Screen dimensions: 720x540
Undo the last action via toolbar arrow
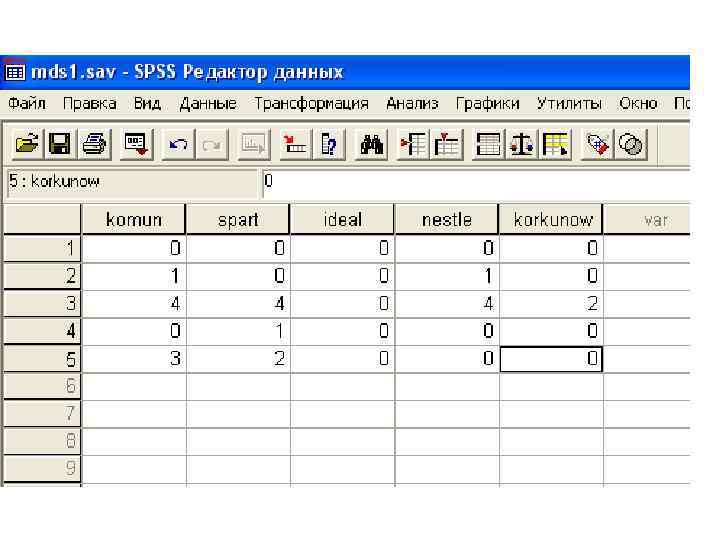coord(178,144)
